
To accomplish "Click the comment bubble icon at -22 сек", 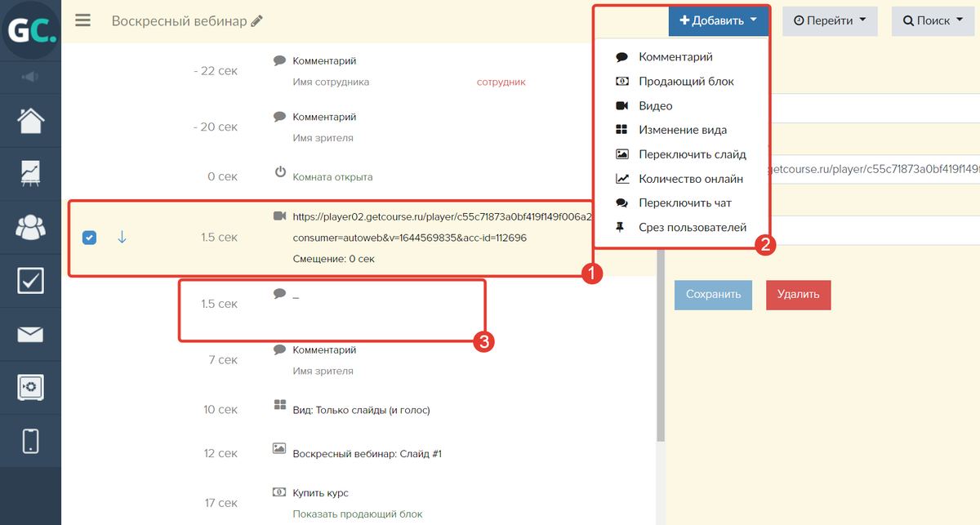I will pyautogui.click(x=279, y=60).
